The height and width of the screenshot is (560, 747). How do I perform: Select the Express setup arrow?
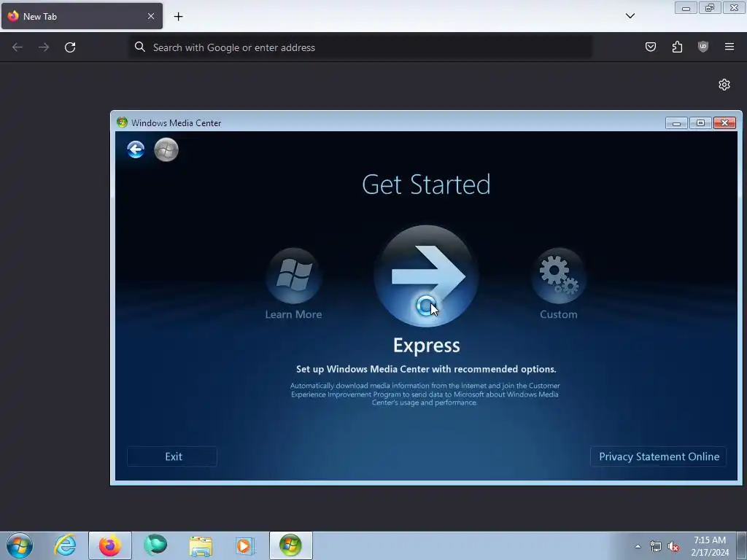point(426,276)
